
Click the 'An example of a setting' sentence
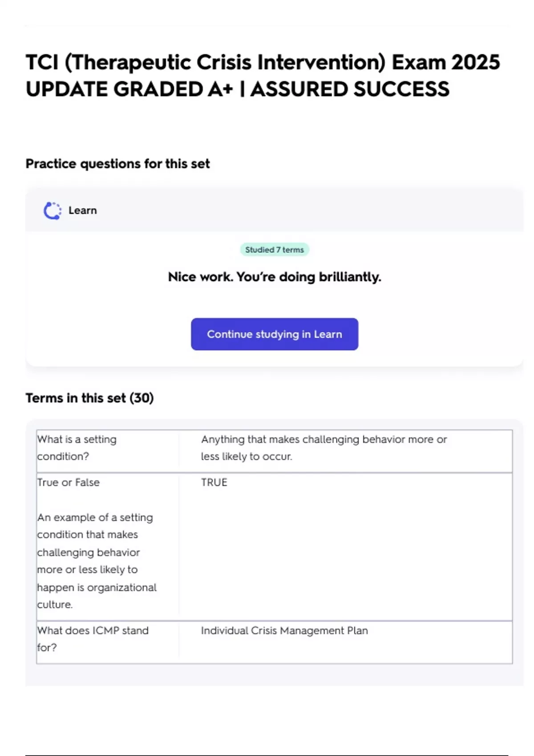[95, 517]
